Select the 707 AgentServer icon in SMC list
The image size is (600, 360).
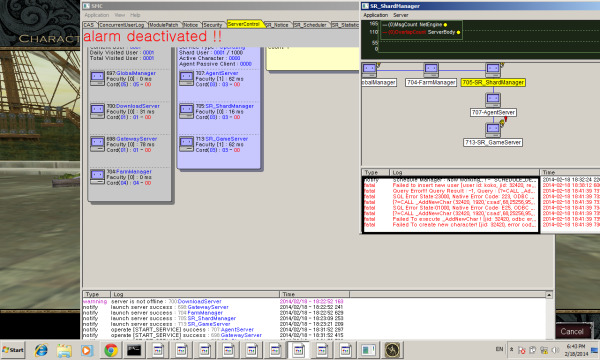186,78
